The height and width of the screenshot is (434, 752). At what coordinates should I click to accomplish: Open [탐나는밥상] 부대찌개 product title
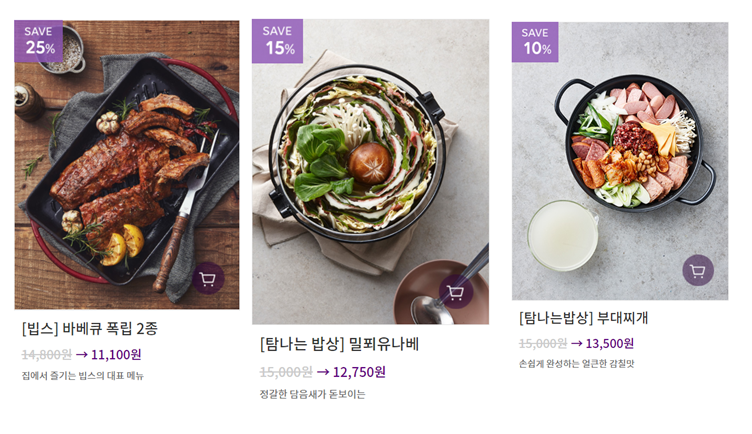(584, 318)
